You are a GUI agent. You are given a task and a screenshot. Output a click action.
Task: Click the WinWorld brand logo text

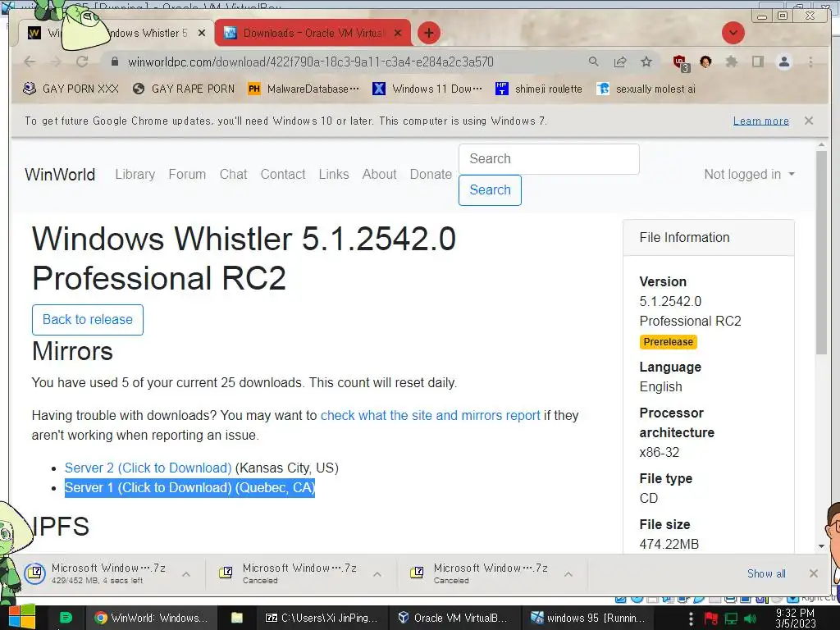point(60,175)
